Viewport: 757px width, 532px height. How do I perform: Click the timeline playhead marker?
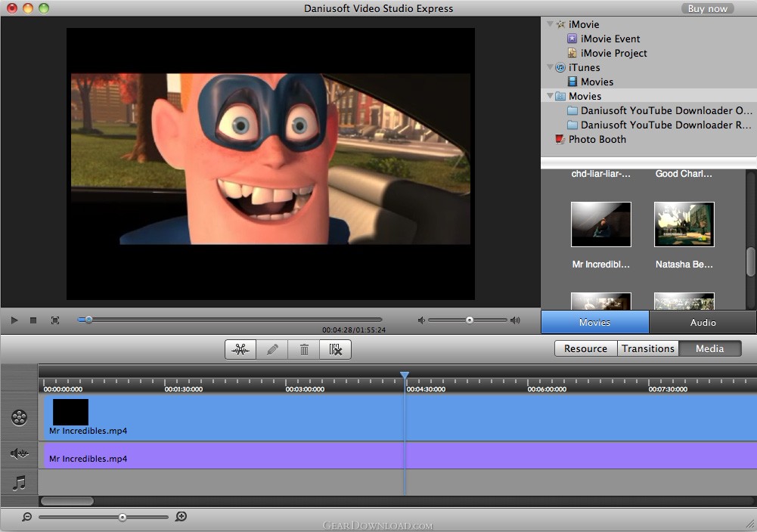coord(405,375)
